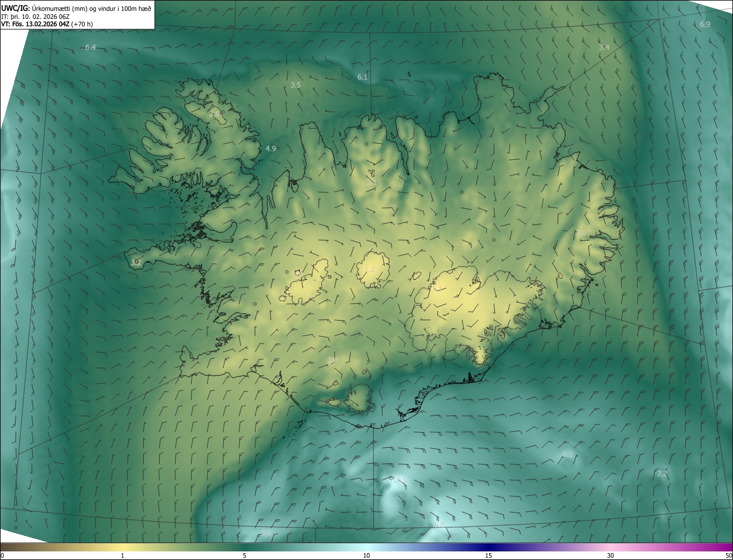Screen dimensions: 733x560
Task: Pick the yellow colorbar segment above tick 1
Action: (123, 547)
